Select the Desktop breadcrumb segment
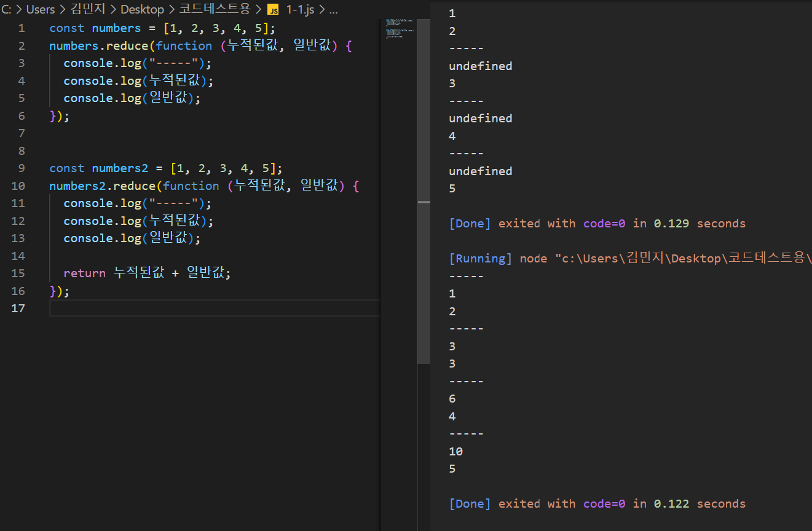 coord(142,10)
